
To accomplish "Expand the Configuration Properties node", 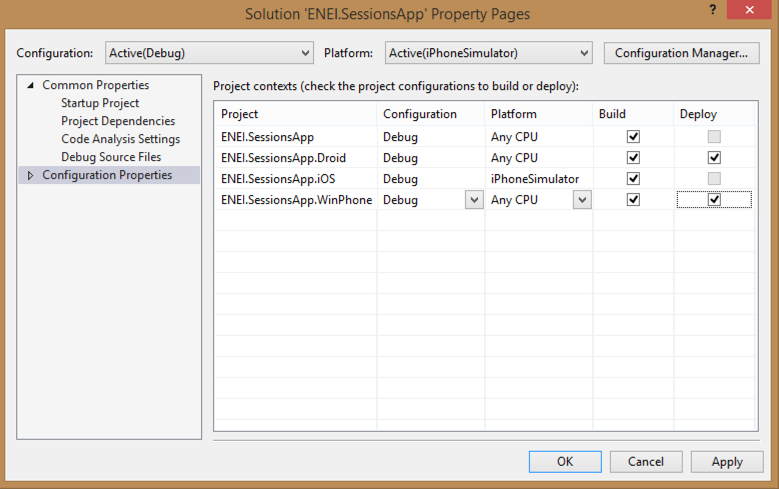I will pyautogui.click(x=31, y=176).
